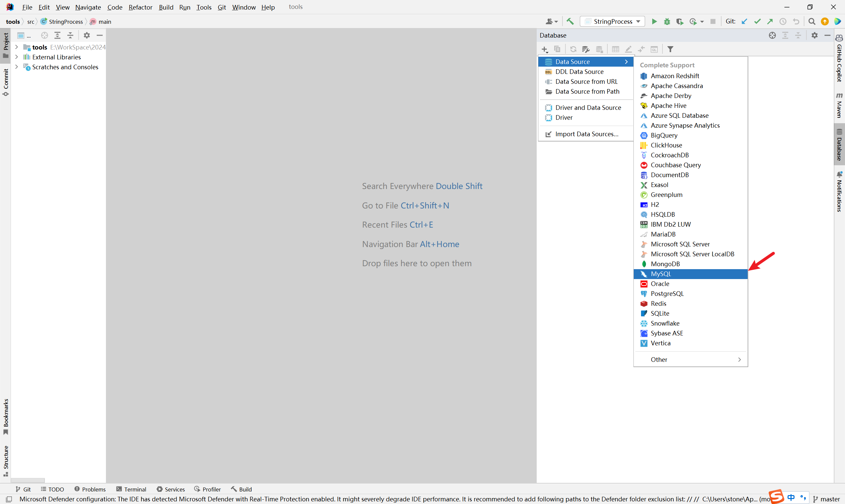This screenshot has height=504, width=845.
Task: Open GitHub Copilot side tab
Action: (x=839, y=58)
